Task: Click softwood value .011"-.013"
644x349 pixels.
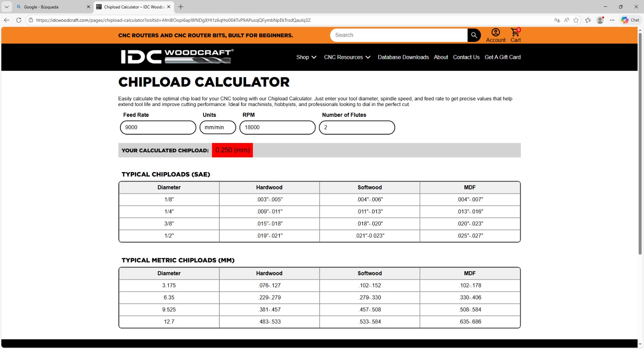Action: click(x=370, y=212)
